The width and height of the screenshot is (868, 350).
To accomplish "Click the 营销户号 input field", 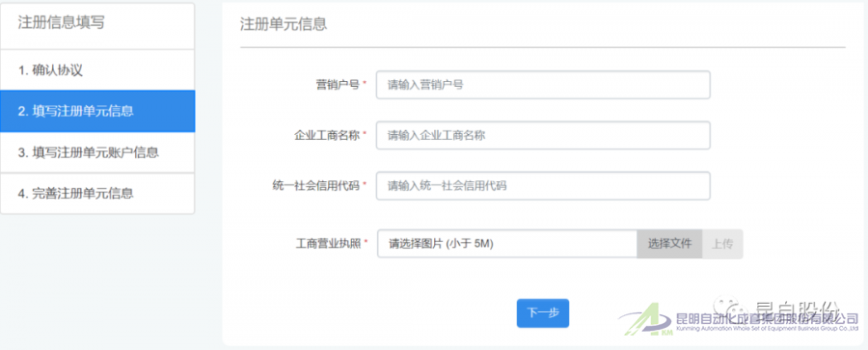I will pyautogui.click(x=543, y=85).
